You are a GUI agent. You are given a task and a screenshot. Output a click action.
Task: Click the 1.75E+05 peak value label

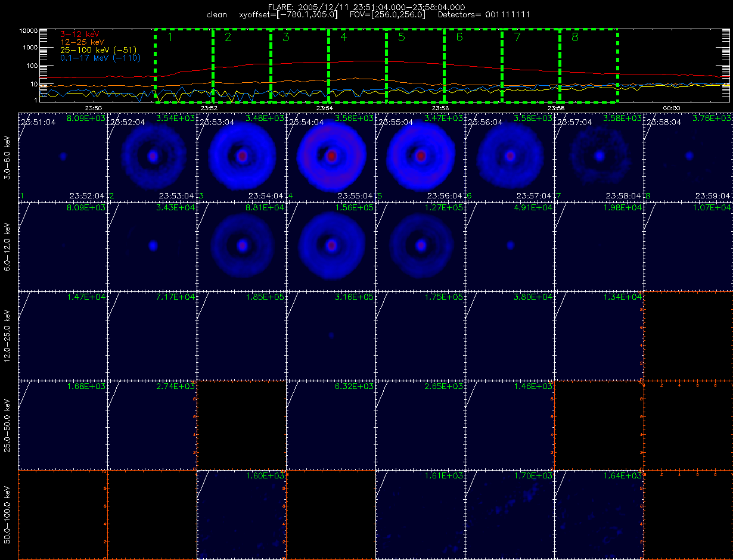[445, 297]
